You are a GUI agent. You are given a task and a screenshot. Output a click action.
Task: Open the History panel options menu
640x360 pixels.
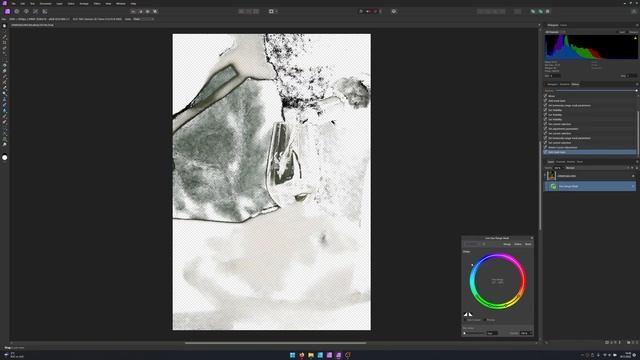(x=637, y=84)
